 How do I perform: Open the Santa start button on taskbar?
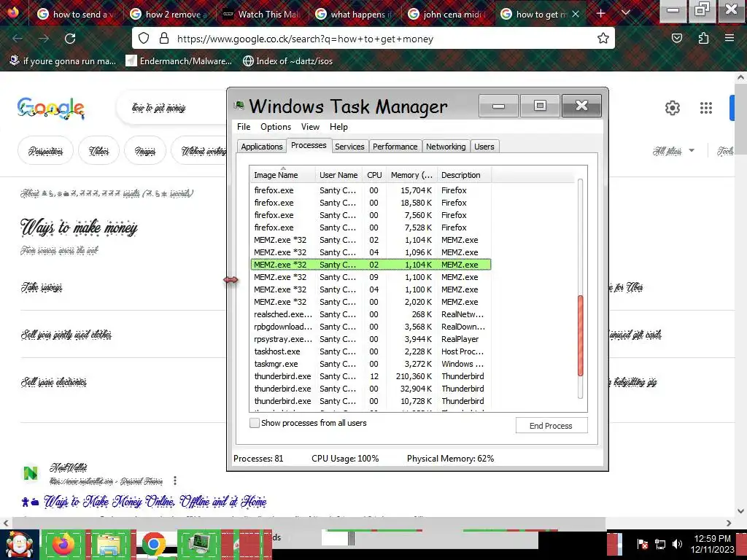pos(19,545)
